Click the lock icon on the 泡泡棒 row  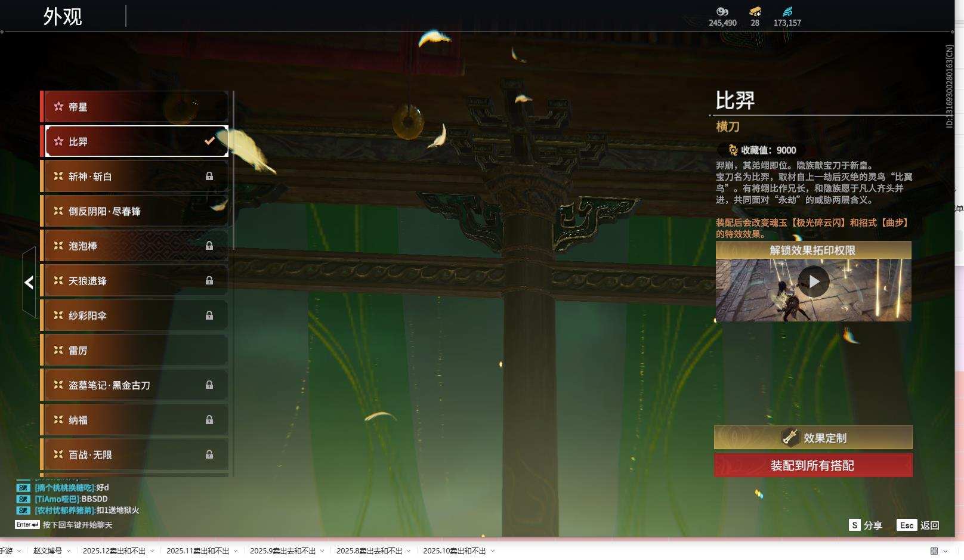[x=209, y=246]
